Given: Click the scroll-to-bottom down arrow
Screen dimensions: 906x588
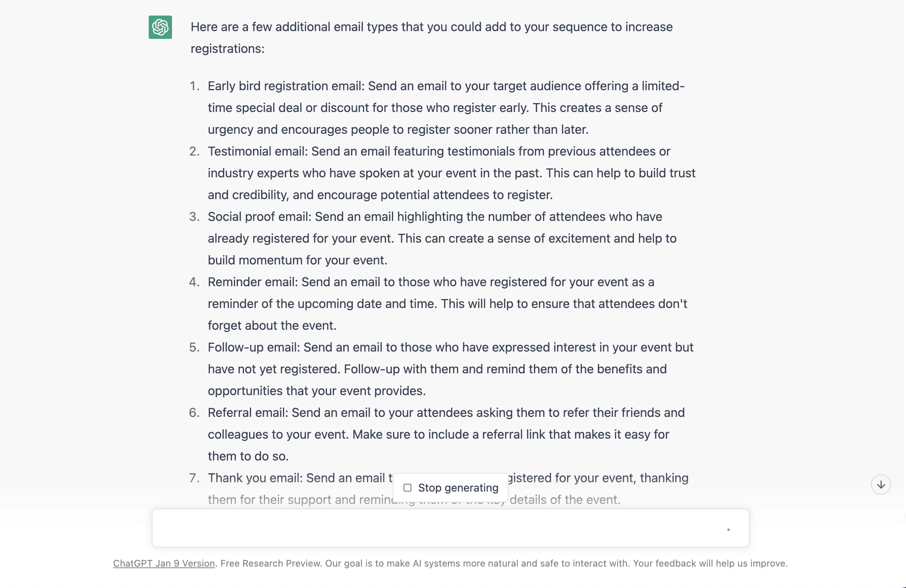Looking at the screenshot, I should click(881, 485).
